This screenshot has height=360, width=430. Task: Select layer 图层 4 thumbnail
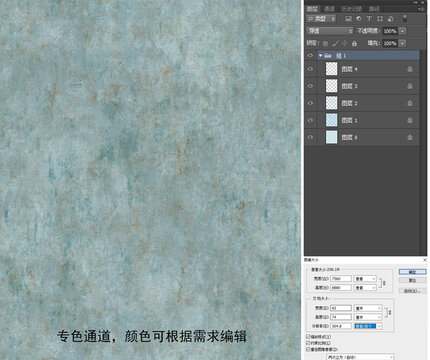pyautogui.click(x=331, y=69)
